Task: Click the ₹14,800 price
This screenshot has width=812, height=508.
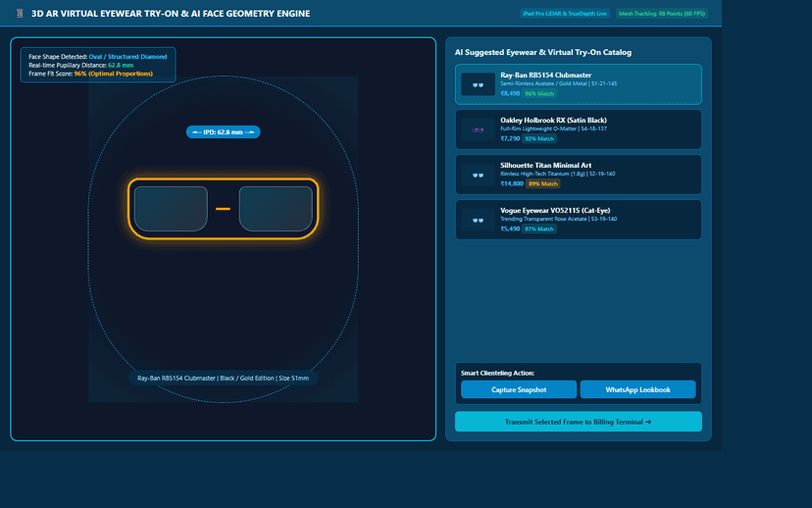Action: [512, 183]
